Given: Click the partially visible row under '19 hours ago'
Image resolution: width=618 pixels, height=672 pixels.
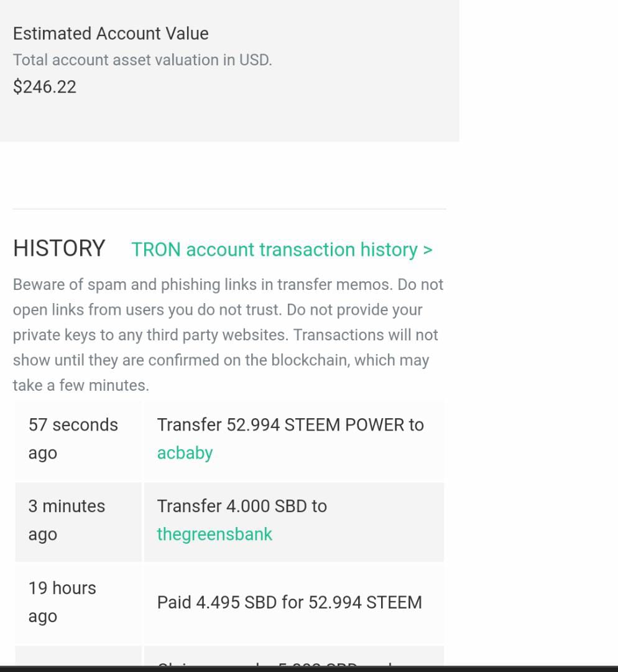Looking at the screenshot, I should (x=293, y=656).
